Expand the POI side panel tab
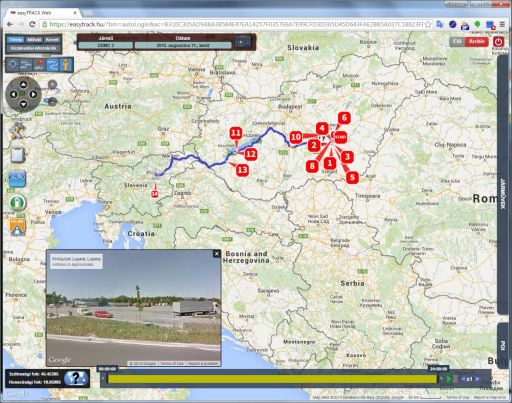The height and width of the screenshot is (403, 512). pyautogui.click(x=503, y=345)
